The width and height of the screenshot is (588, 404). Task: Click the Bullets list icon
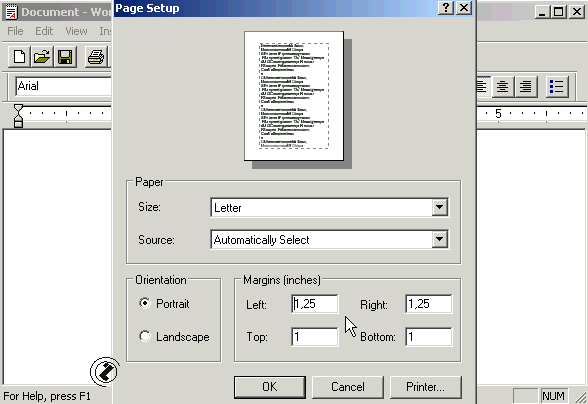556,87
